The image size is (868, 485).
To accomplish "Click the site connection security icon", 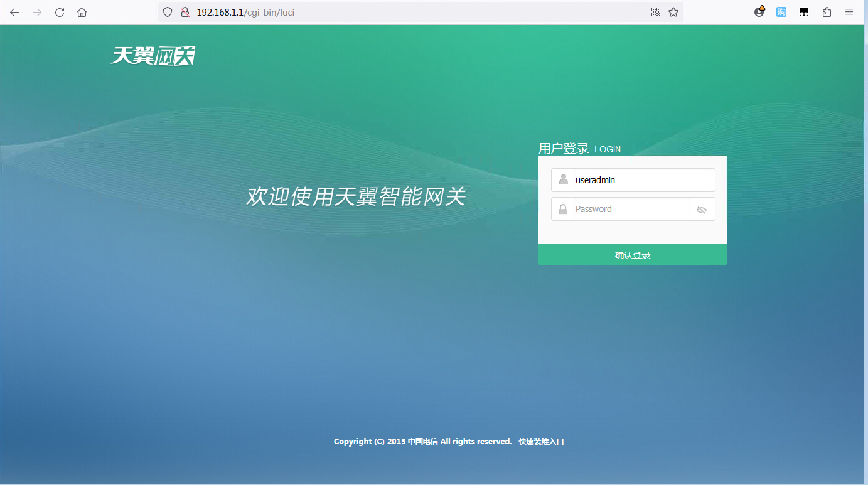I will click(x=185, y=12).
